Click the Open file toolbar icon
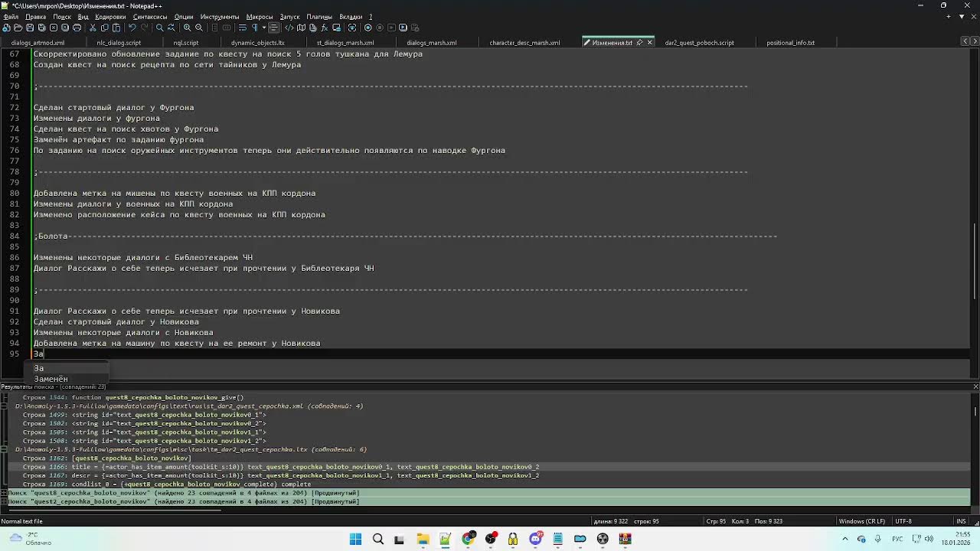Viewport: 980px width, 551px height. (18, 28)
